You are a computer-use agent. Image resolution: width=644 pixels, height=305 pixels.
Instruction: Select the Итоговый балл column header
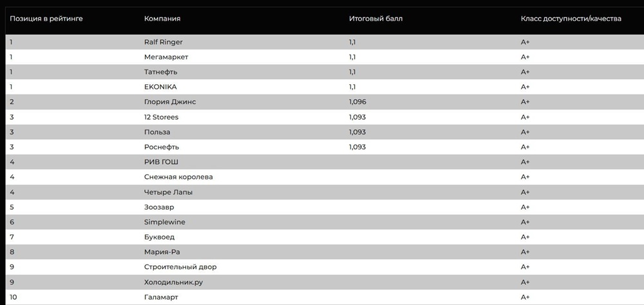pyautogui.click(x=376, y=19)
